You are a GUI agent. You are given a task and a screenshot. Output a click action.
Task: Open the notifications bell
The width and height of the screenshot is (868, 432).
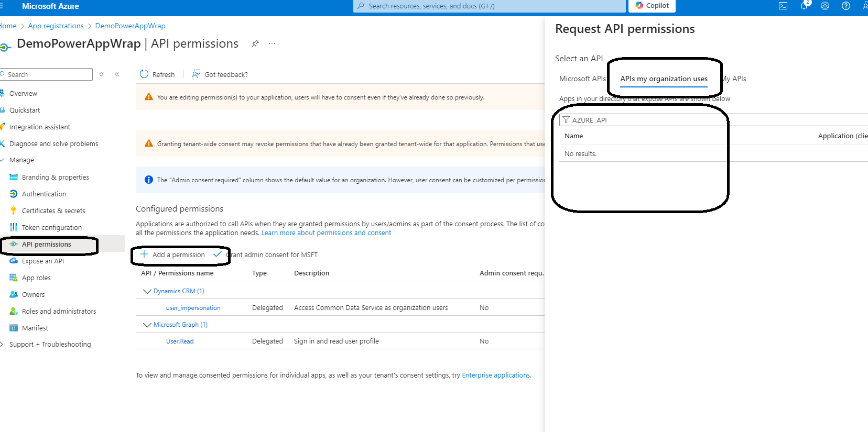[x=805, y=6]
